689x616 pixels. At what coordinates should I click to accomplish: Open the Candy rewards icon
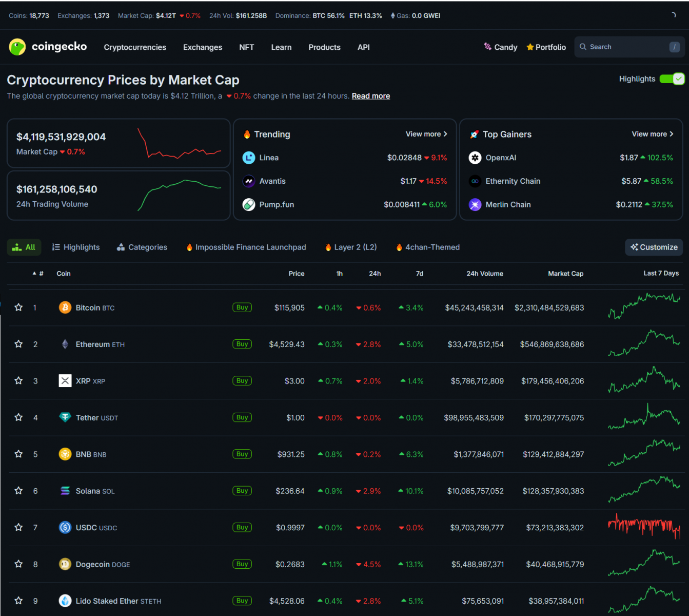[488, 47]
